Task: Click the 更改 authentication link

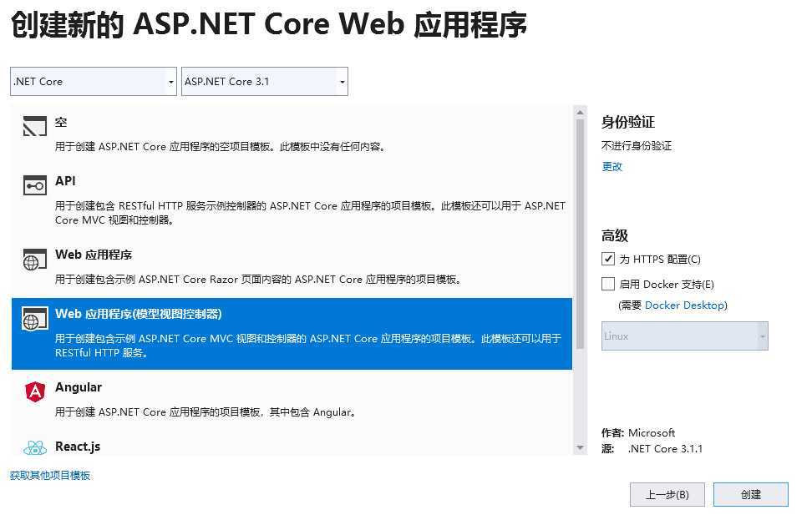Action: coord(612,167)
